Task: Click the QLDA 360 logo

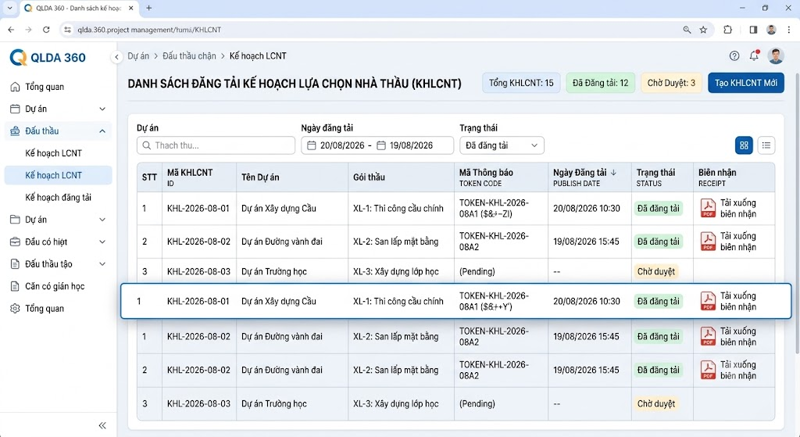Action: [48, 58]
